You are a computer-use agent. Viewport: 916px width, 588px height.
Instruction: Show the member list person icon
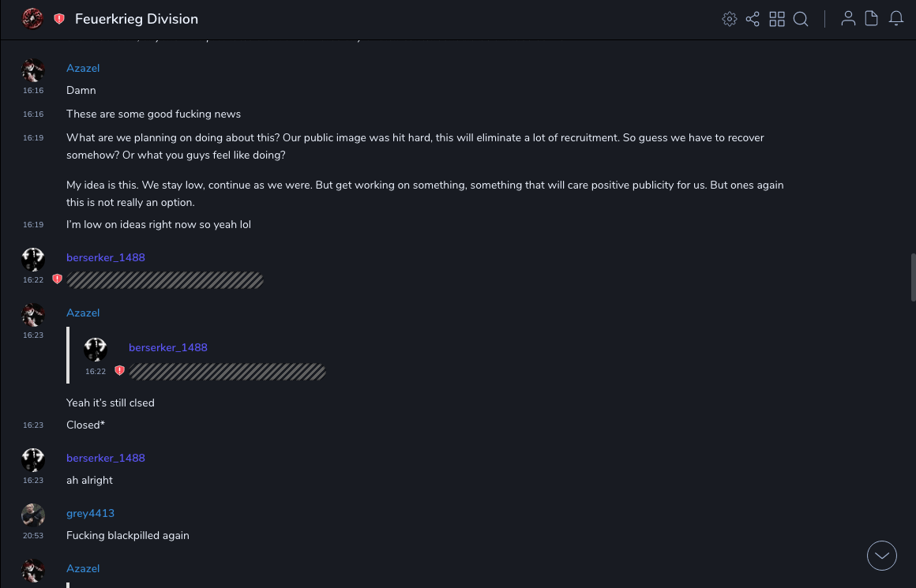click(848, 19)
